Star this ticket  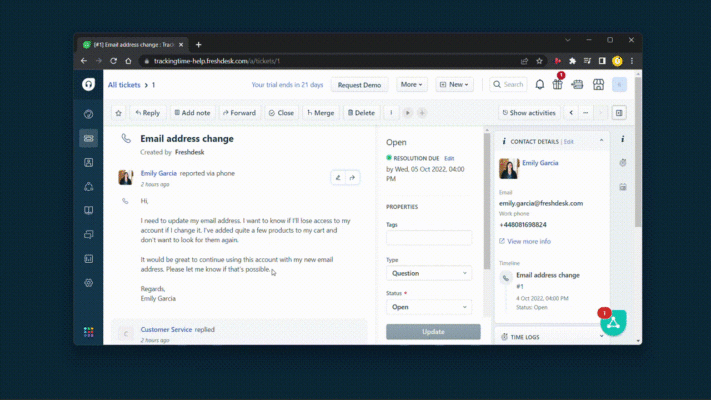coord(118,113)
